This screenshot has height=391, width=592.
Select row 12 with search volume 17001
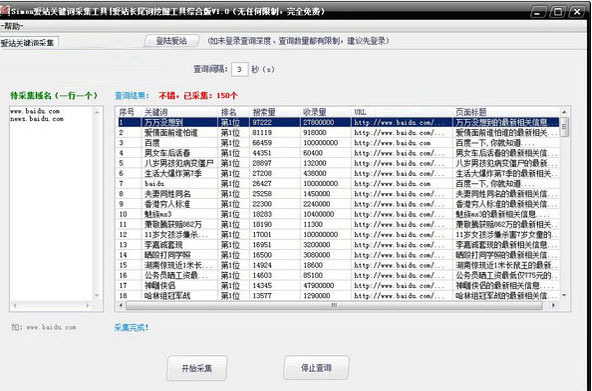tap(338, 234)
